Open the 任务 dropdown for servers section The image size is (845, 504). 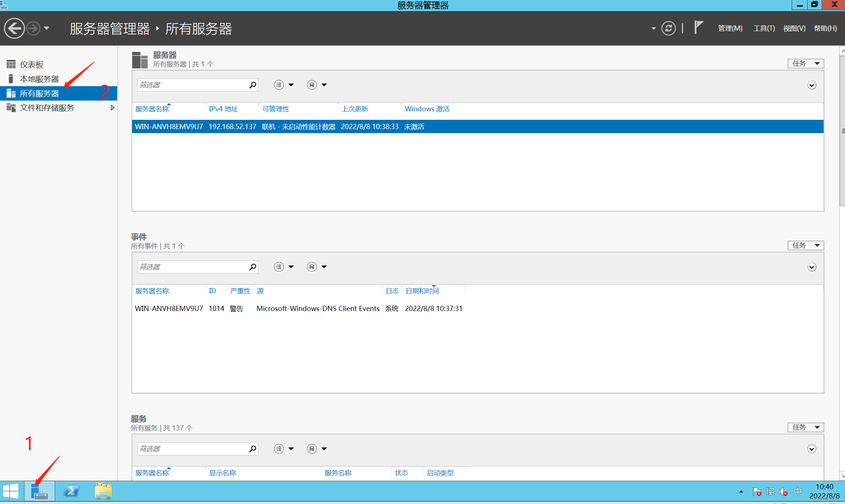[805, 64]
